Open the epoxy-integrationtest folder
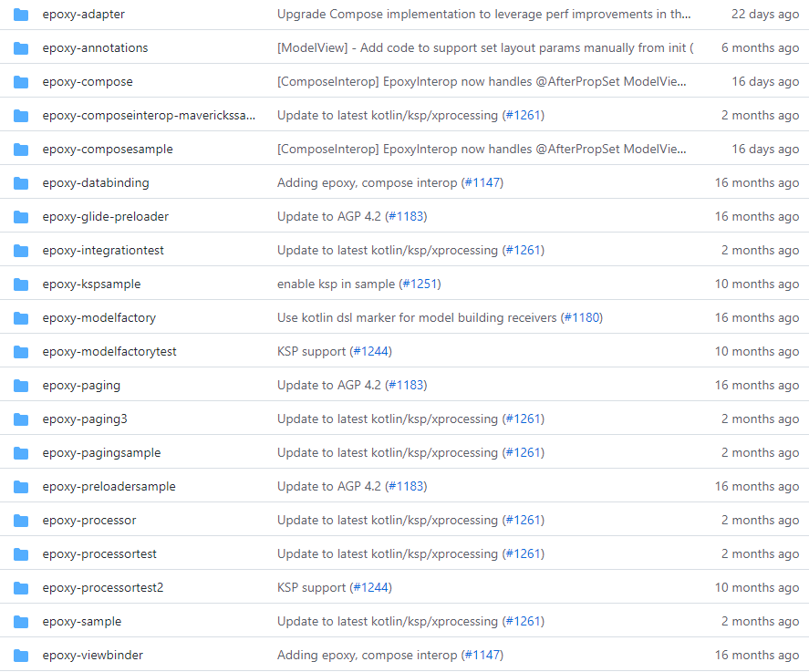Viewport: 809px width, 672px height. coord(103,251)
